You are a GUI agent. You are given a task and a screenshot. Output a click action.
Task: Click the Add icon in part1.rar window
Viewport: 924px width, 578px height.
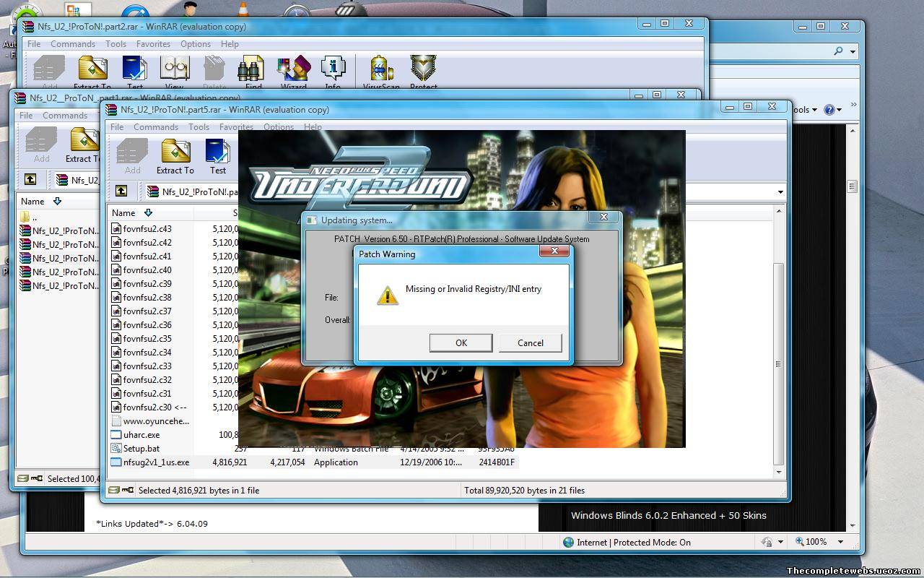point(41,145)
